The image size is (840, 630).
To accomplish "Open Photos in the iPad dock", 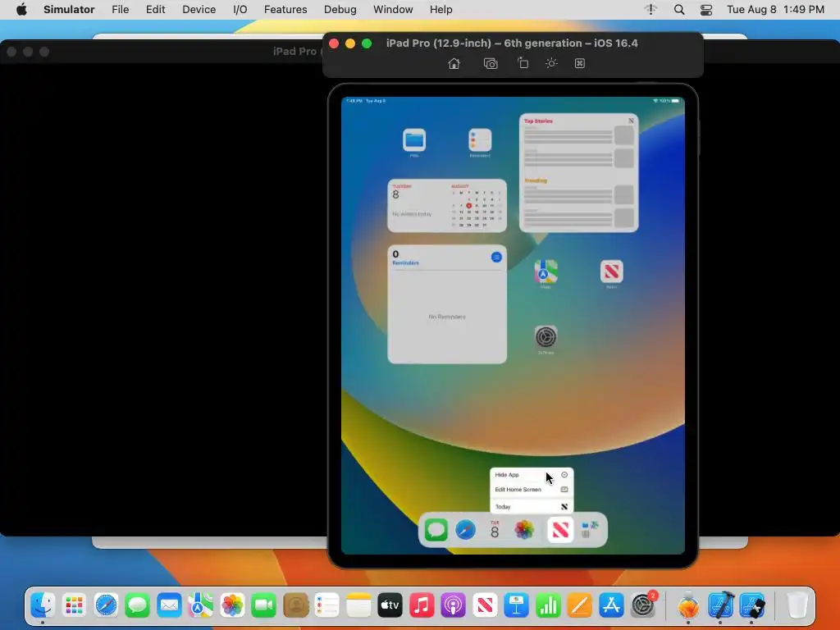I will pyautogui.click(x=524, y=531).
